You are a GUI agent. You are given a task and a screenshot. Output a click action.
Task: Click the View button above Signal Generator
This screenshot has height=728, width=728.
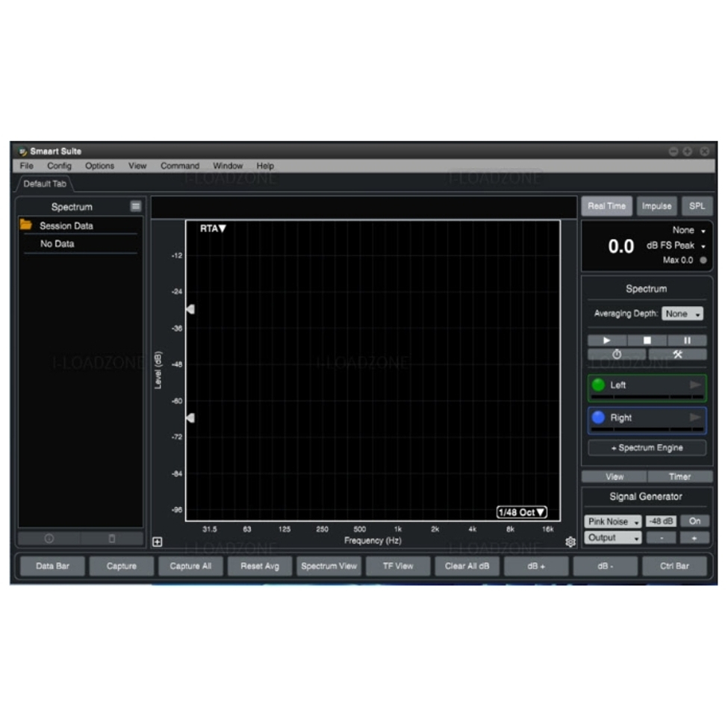(615, 477)
